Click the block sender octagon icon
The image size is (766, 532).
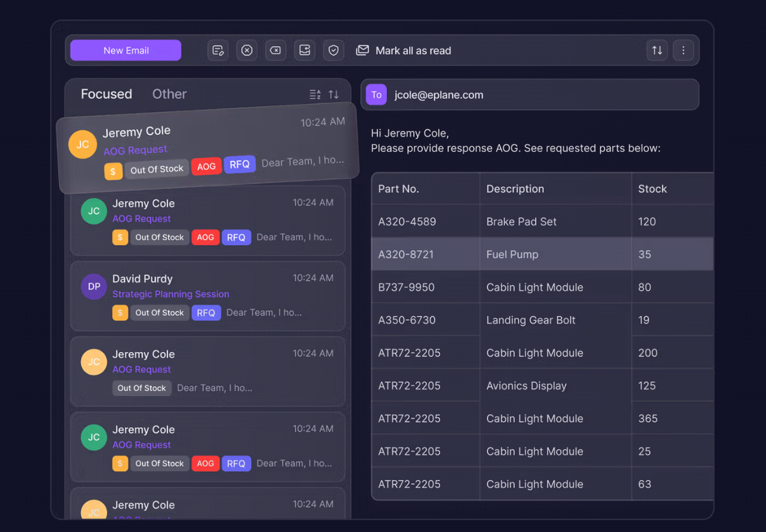click(x=247, y=50)
